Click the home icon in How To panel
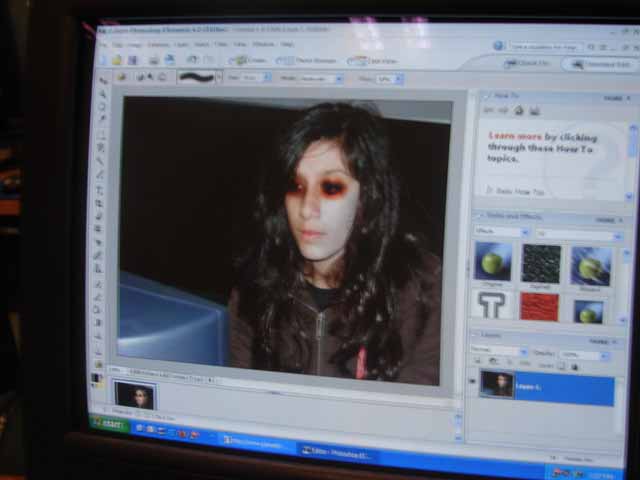The image size is (640, 480). [520, 111]
